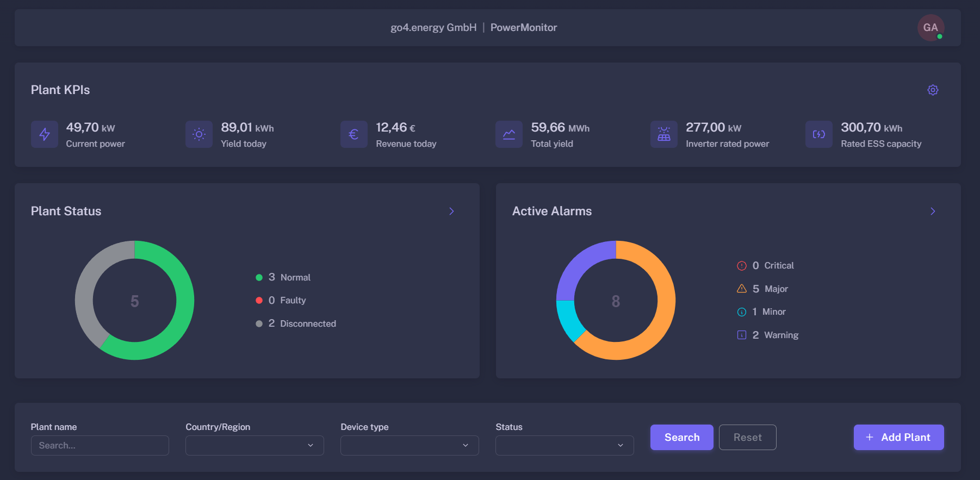This screenshot has height=480, width=980.
Task: Click the Minor alarms legend label
Action: [x=774, y=312]
